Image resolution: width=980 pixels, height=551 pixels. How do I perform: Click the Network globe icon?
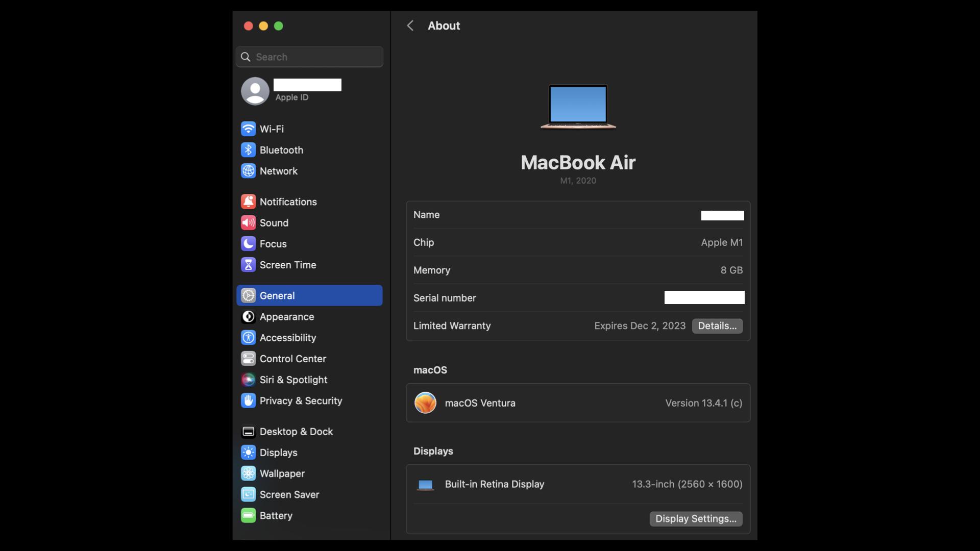click(x=248, y=171)
